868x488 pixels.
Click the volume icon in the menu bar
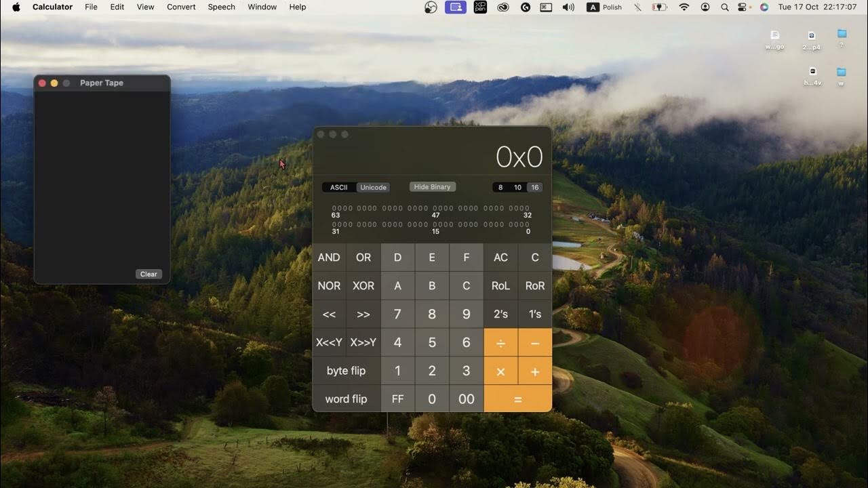pos(568,7)
